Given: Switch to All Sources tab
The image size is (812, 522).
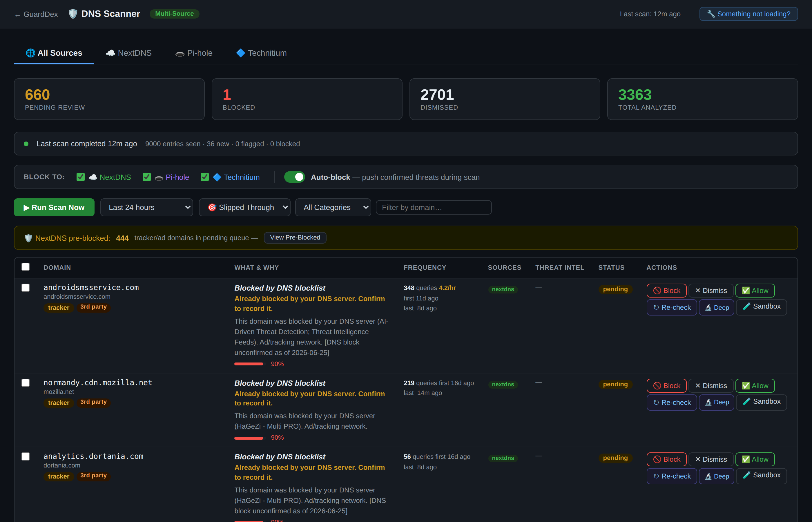Looking at the screenshot, I should (x=54, y=53).
